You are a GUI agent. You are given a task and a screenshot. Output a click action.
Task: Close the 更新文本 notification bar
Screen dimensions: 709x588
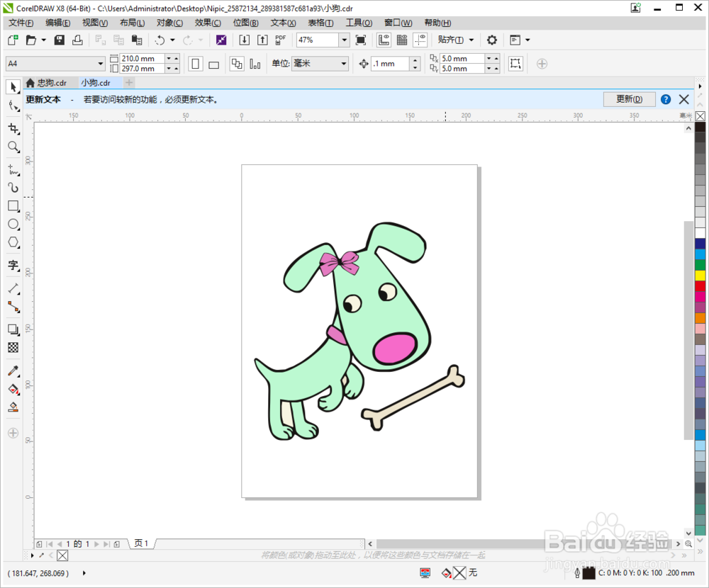[684, 99]
